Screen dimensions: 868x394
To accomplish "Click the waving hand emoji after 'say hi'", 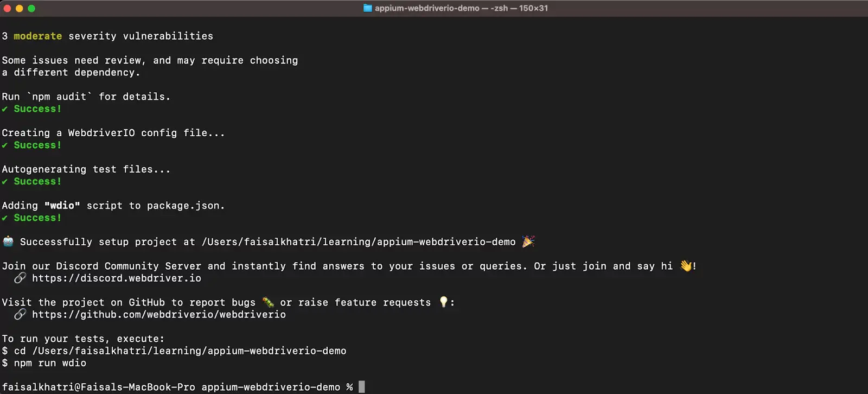I will 686,266.
